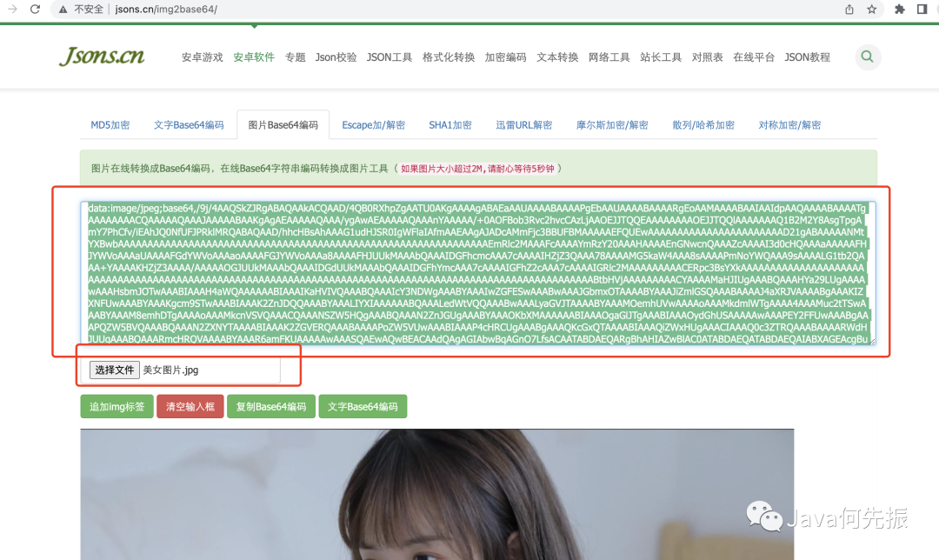
Task: Open 对照表 nav menu
Action: (707, 57)
